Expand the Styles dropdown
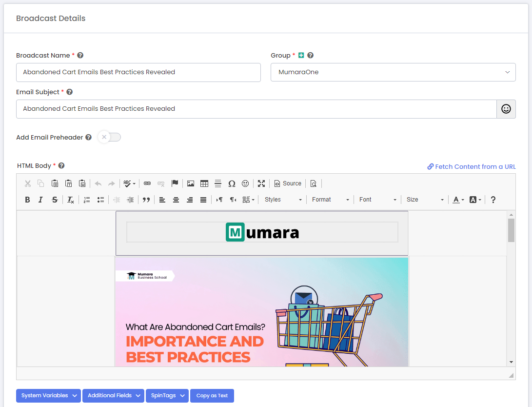Viewport: 532px width, 407px height. 283,200
